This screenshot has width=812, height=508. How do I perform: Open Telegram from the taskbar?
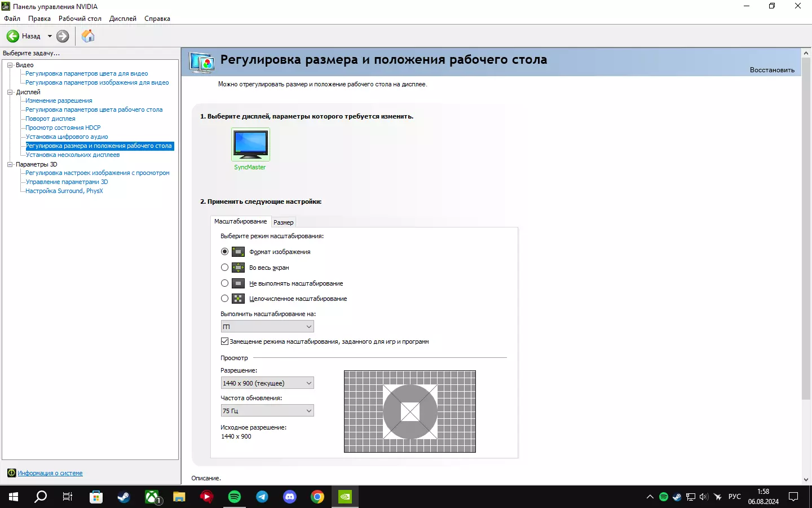click(262, 497)
